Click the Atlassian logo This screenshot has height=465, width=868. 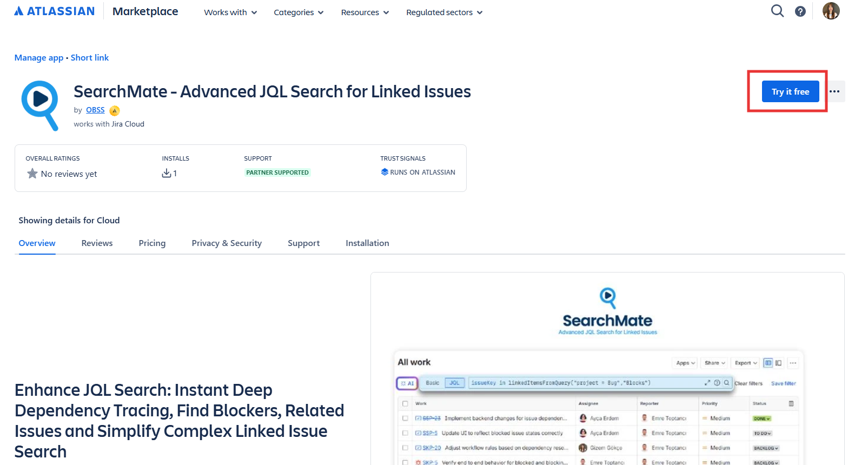pos(54,11)
